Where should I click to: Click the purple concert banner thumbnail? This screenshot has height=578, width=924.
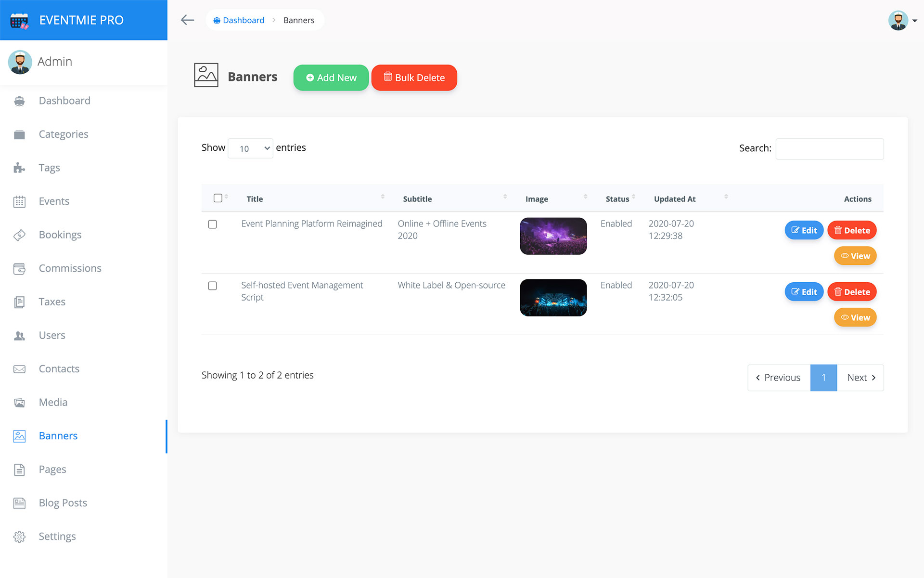[553, 236]
